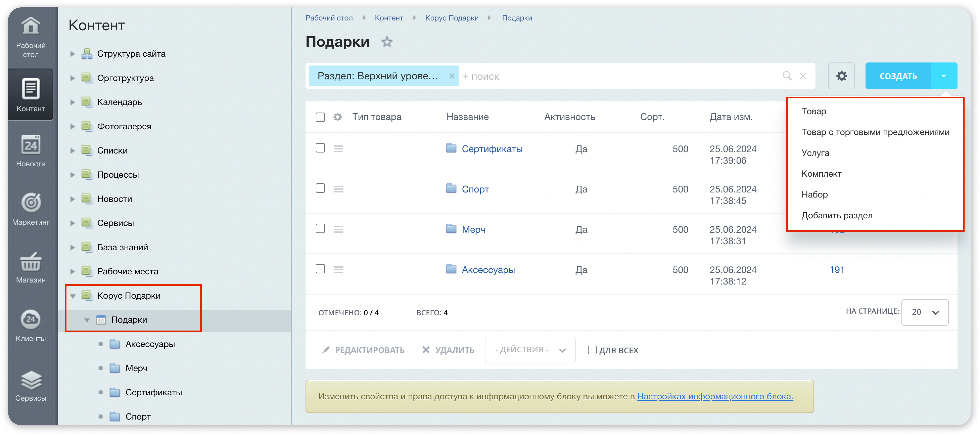Open the Аксессуары section link in table

tap(488, 270)
